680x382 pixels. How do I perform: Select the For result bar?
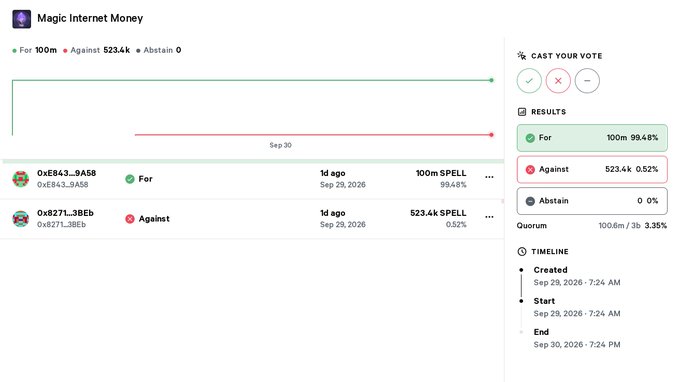click(592, 138)
